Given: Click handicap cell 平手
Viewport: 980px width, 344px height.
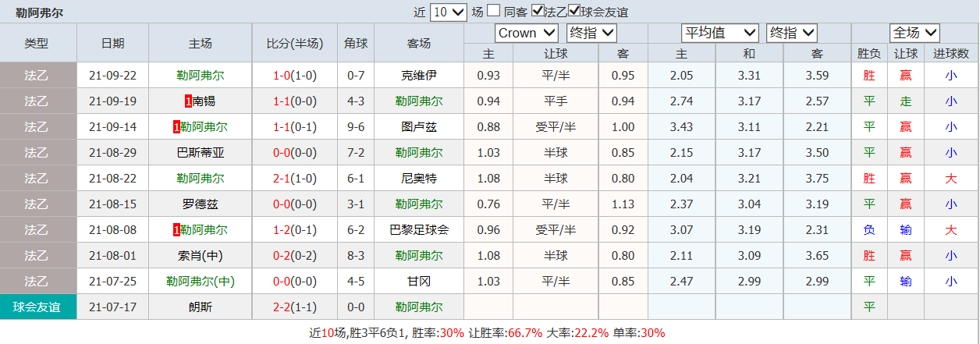Looking at the screenshot, I should [556, 101].
